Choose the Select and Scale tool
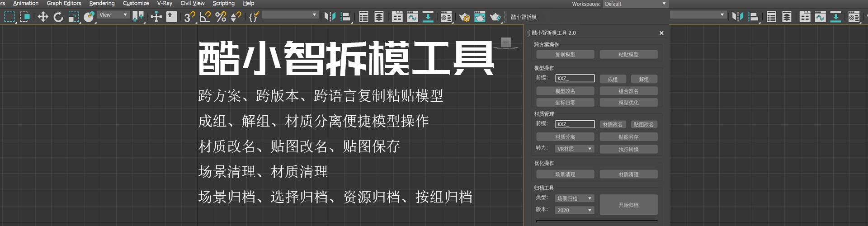Viewport: 868px width, 226px height. point(73,17)
